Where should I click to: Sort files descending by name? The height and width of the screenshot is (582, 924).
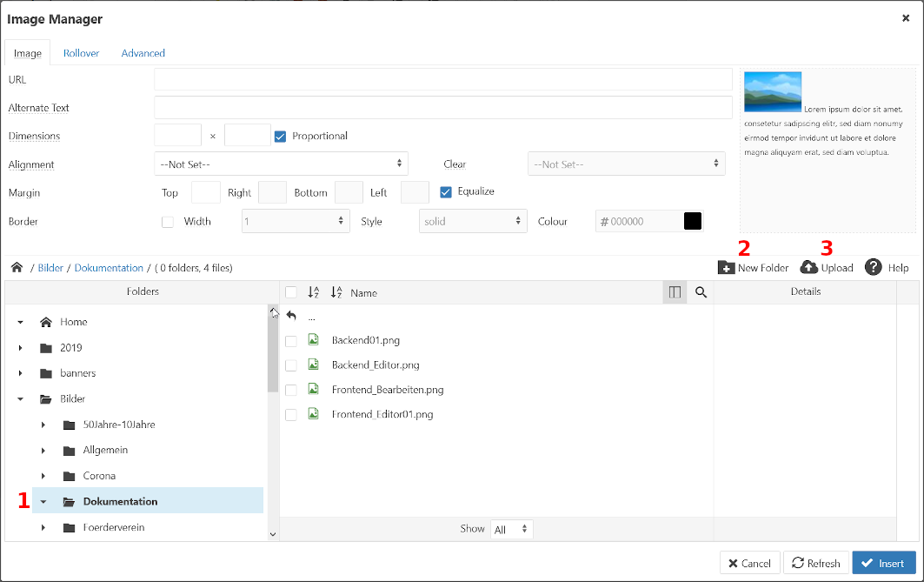[x=336, y=292]
